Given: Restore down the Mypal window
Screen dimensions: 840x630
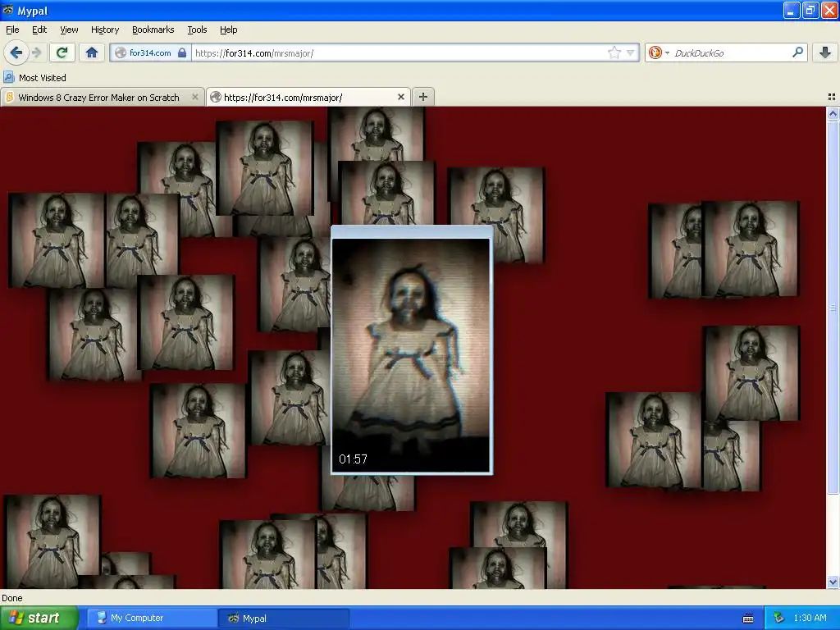Looking at the screenshot, I should (810, 10).
